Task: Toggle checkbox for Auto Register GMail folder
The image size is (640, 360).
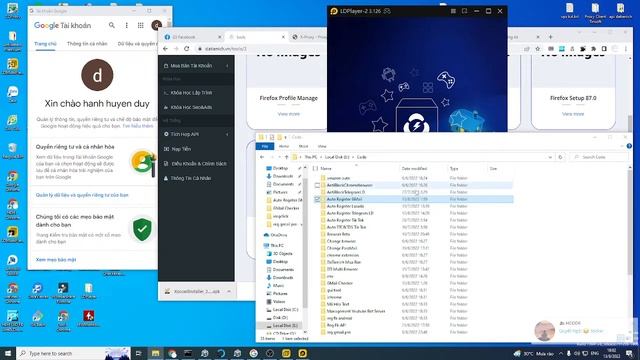Action: 317,199
